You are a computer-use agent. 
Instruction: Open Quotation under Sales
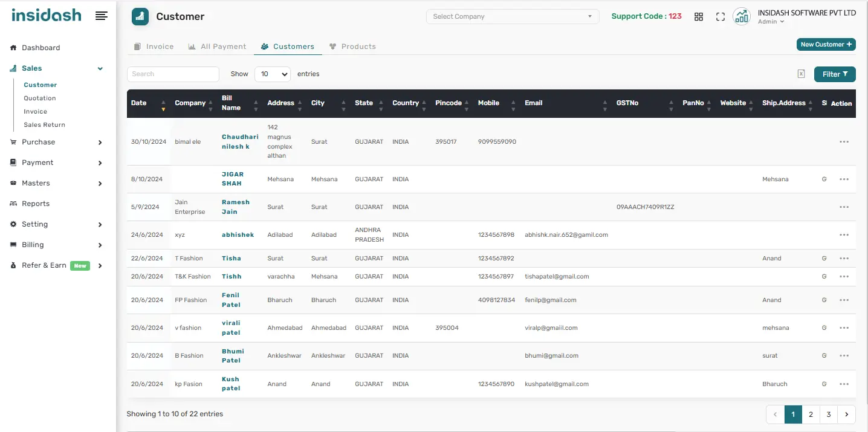tap(40, 98)
